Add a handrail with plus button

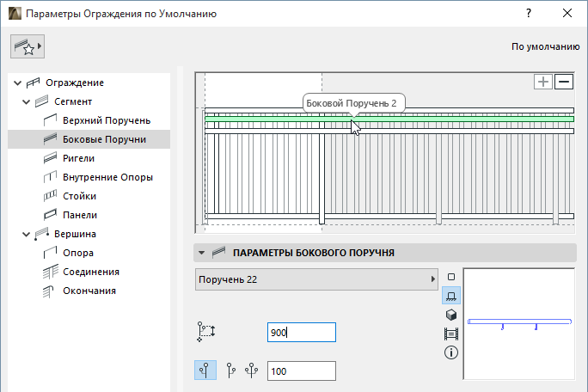click(x=543, y=82)
